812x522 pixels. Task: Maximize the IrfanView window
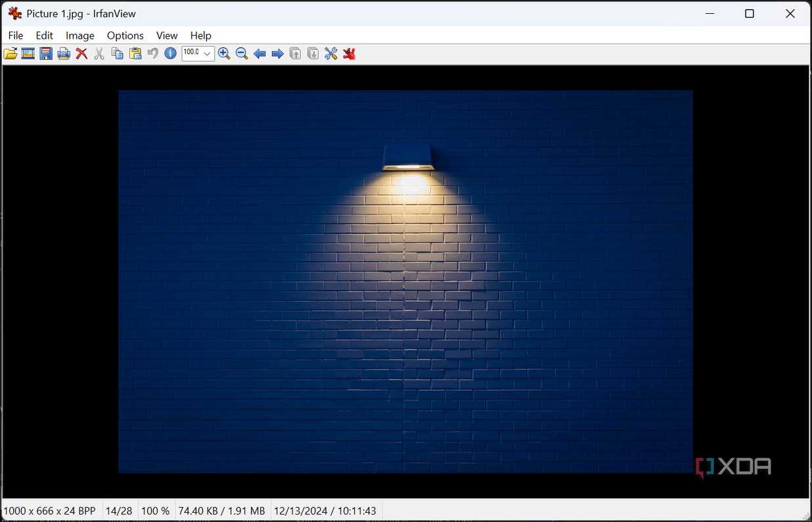click(x=750, y=13)
